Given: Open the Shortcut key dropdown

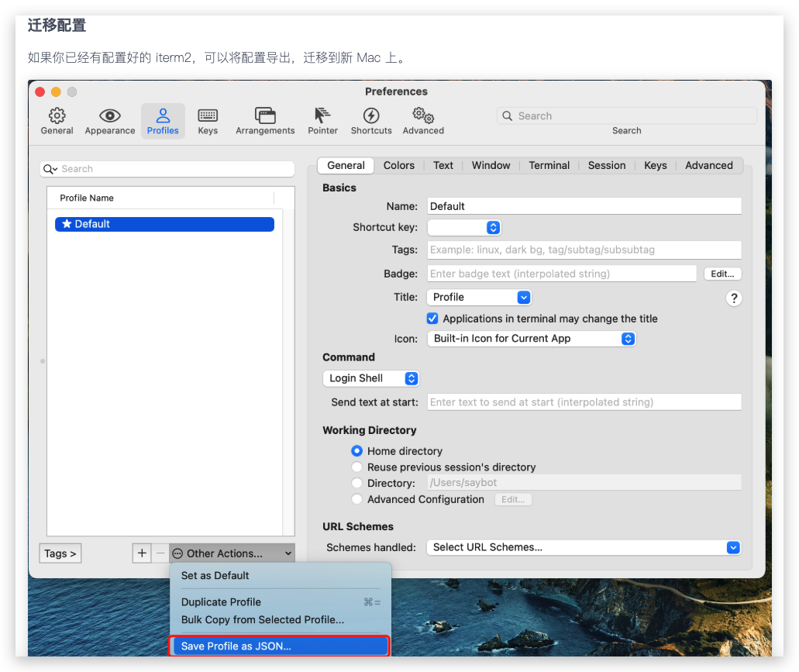Looking at the screenshot, I should coord(464,227).
